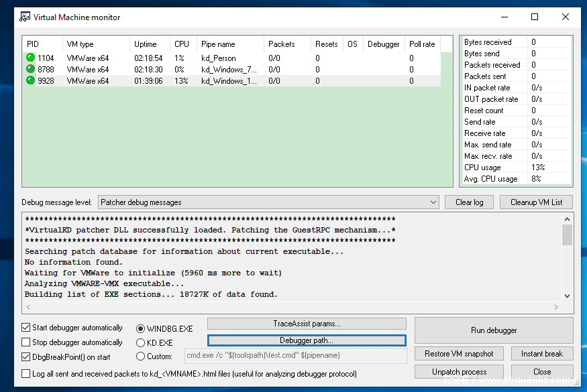Click the green status icon for PID 1104

pos(30,58)
